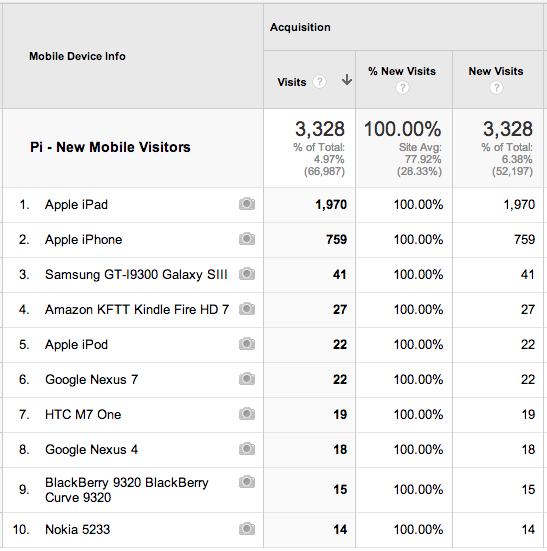Show device image for Apple iPod
Screen dimensions: 547x551
[247, 344]
